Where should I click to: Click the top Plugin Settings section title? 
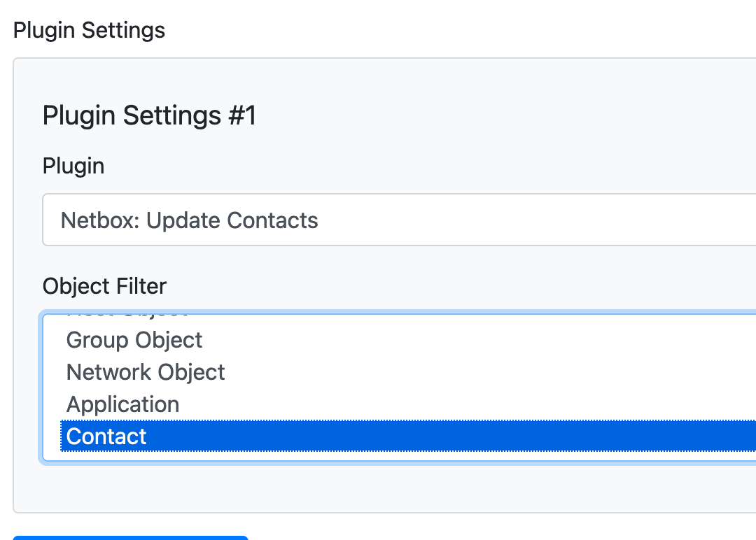pyautogui.click(x=89, y=31)
